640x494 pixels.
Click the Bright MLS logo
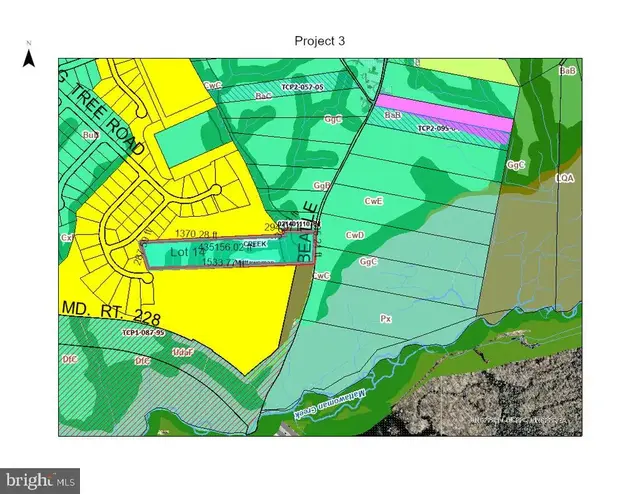click(40, 481)
